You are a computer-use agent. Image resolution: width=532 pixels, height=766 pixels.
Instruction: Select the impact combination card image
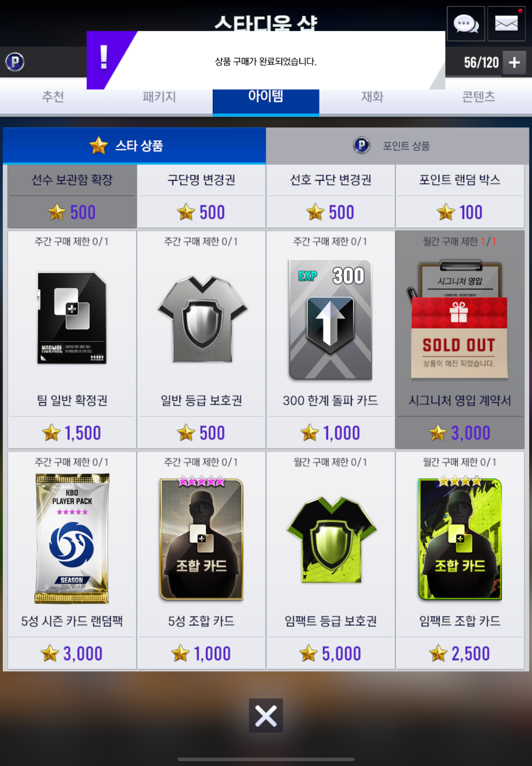point(460,538)
